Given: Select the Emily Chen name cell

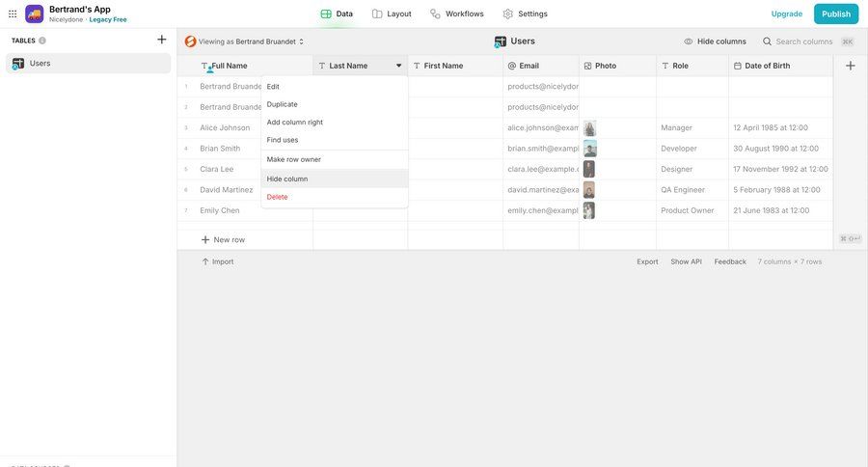Looking at the screenshot, I should [220, 210].
